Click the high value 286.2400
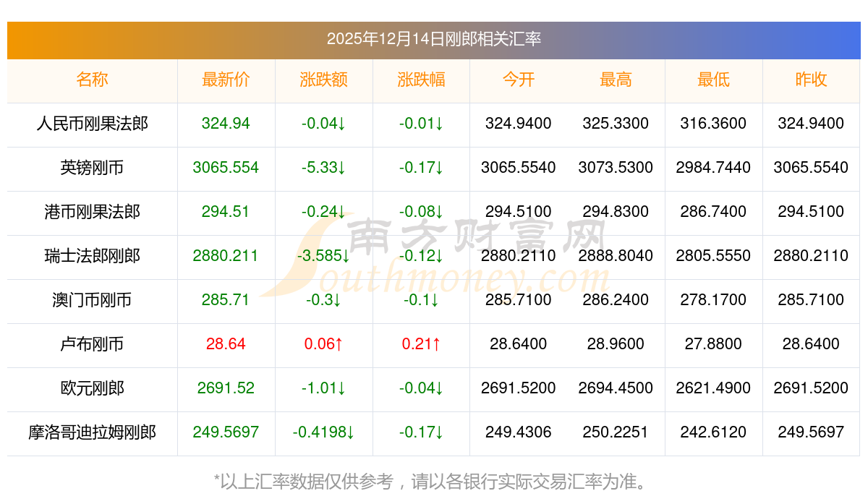Viewport: 868px width, 504px height. [616, 300]
